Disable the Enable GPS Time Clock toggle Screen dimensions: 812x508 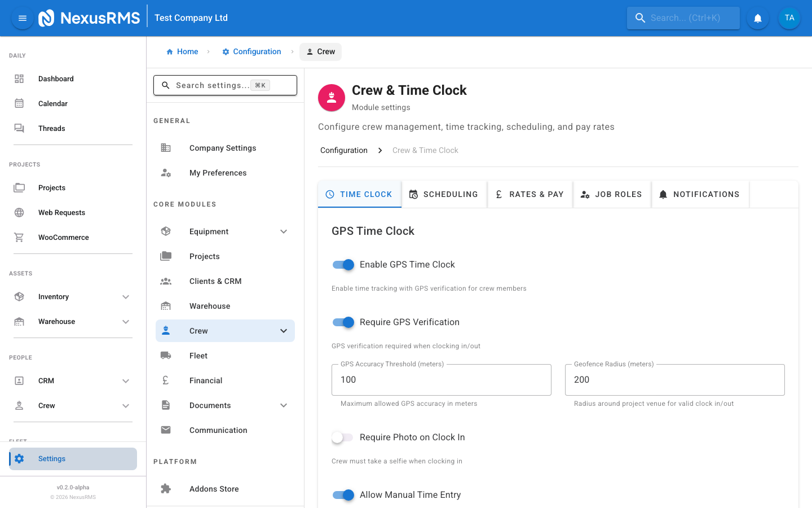pos(343,264)
